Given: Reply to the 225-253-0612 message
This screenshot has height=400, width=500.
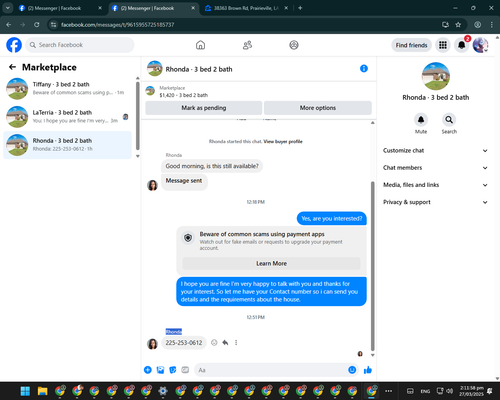Looking at the screenshot, I should [x=225, y=342].
